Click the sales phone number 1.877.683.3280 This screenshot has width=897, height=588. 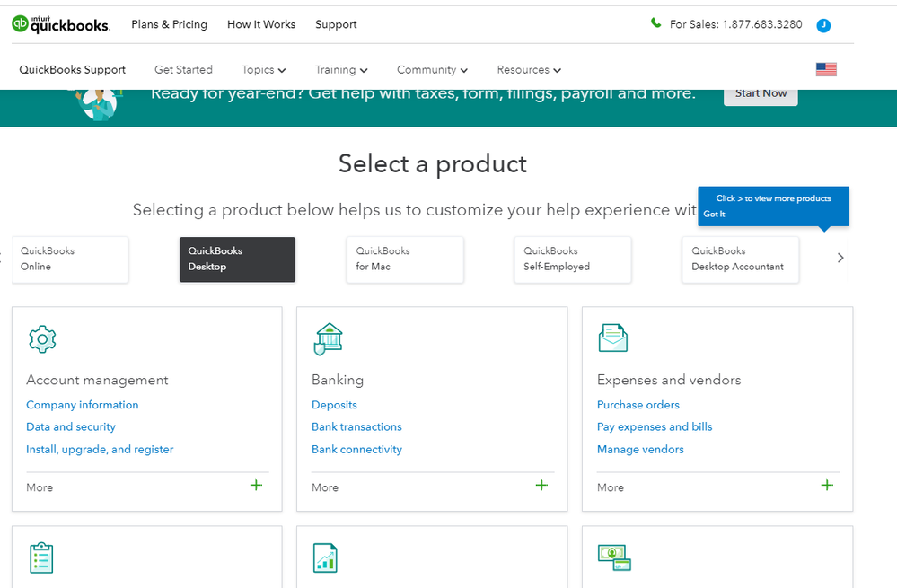tap(762, 24)
